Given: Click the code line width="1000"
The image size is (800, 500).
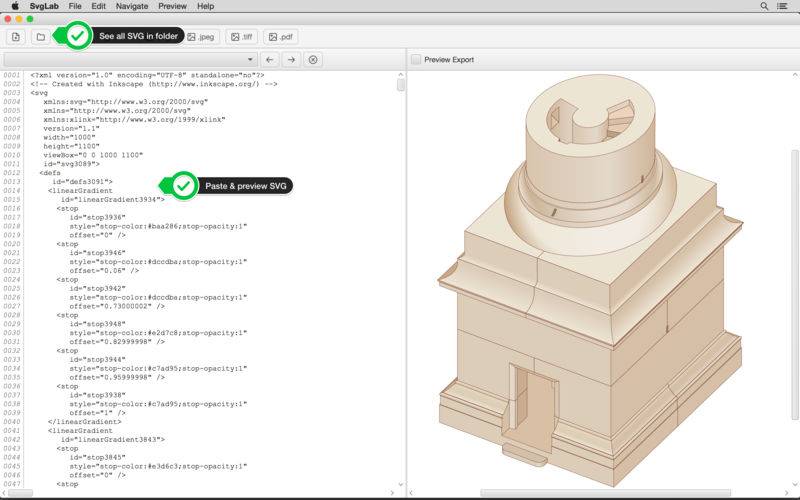Looking at the screenshot, I should pyautogui.click(x=69, y=137).
